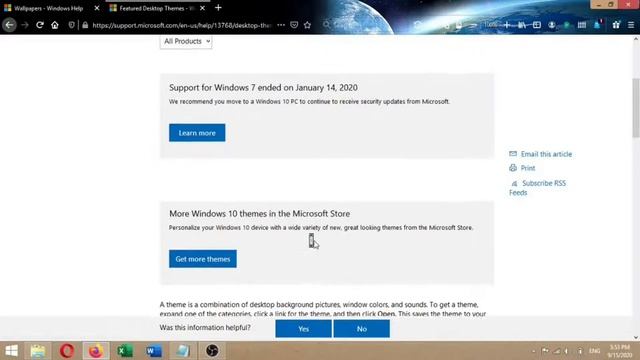The height and width of the screenshot is (360, 640).
Task: Click the scrollbar down arrow
Action: point(636,337)
